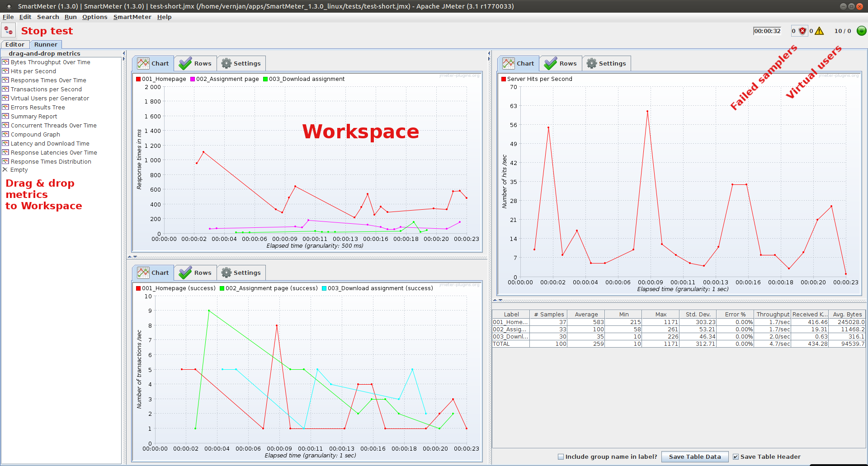Select Hits per Second metric icon

click(x=5, y=71)
